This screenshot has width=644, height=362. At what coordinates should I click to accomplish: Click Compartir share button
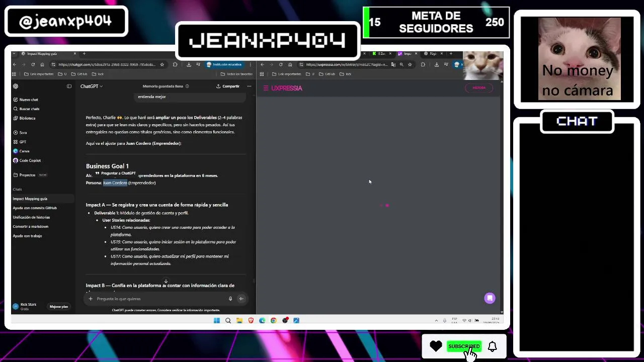click(228, 86)
